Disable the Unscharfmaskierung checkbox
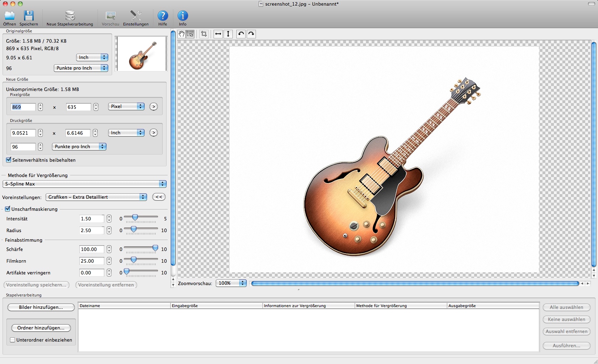This screenshot has height=364, width=598. pyautogui.click(x=8, y=209)
